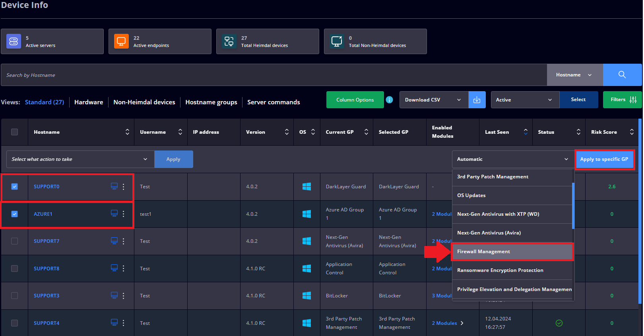This screenshot has width=644, height=336.
Task: Open the AZURE1 hostname link
Action: 43,214
